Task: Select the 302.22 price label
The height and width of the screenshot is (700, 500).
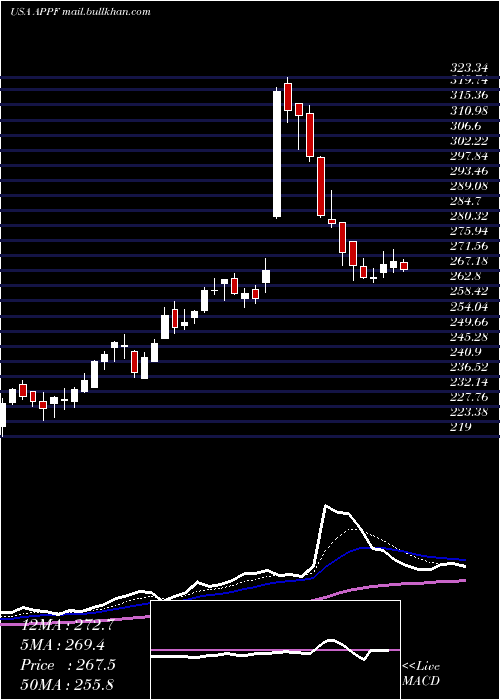Action: (469, 141)
